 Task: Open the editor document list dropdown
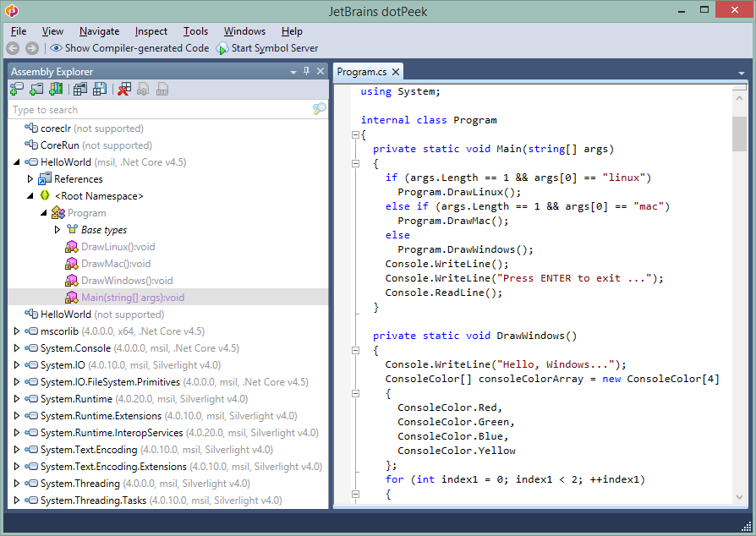(x=742, y=73)
